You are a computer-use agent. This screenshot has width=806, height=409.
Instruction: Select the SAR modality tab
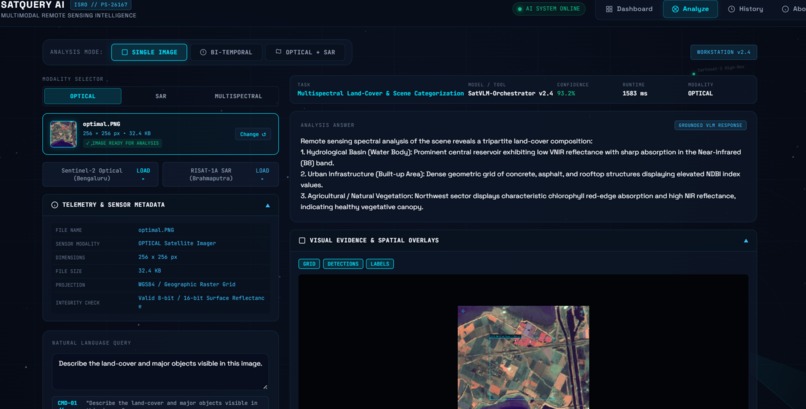tap(161, 96)
